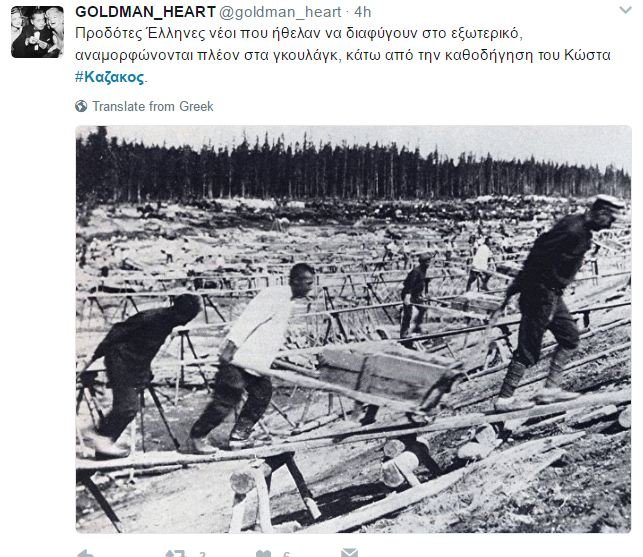
Task: Click the globe icon beside Translate
Action: (81, 106)
